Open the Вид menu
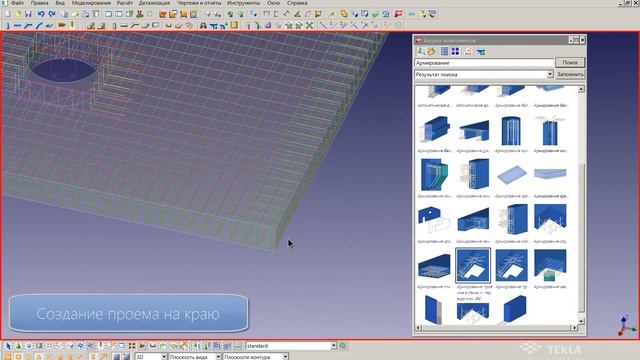The width and height of the screenshot is (640, 360). click(60, 3)
